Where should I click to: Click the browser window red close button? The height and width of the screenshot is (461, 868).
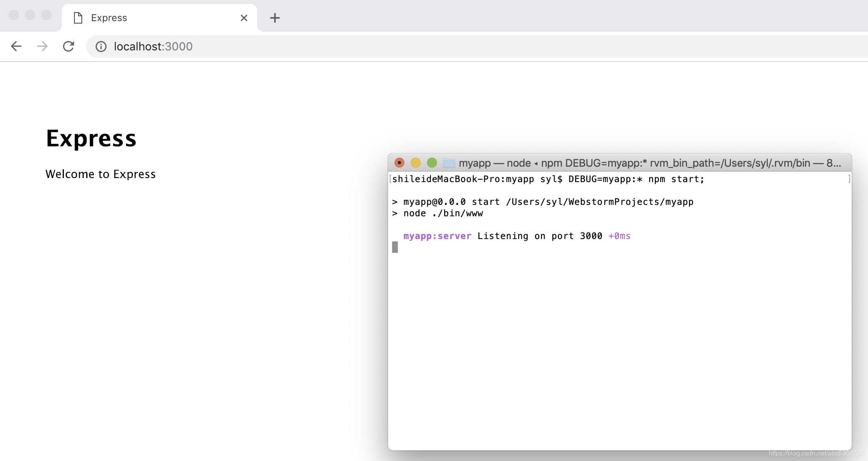point(14,15)
